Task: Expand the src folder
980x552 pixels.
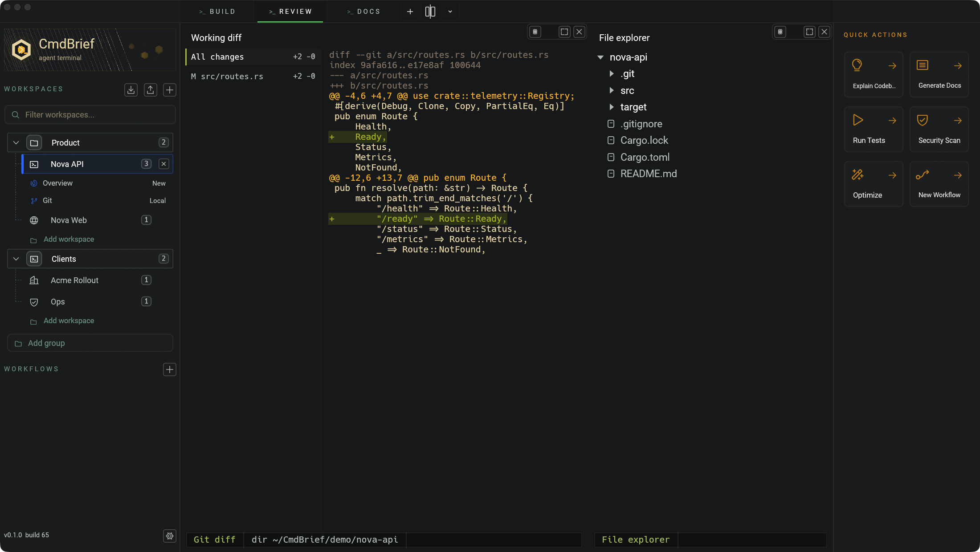Action: click(612, 90)
